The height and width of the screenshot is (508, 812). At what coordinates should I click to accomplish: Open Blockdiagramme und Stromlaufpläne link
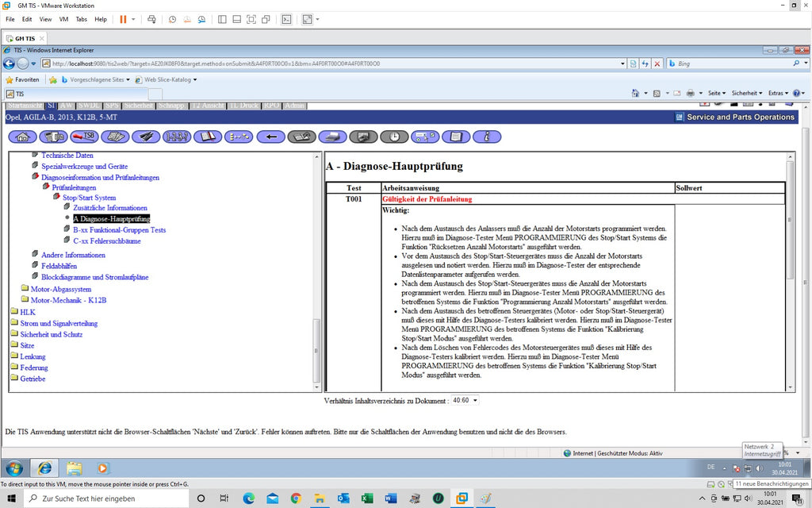(x=95, y=277)
